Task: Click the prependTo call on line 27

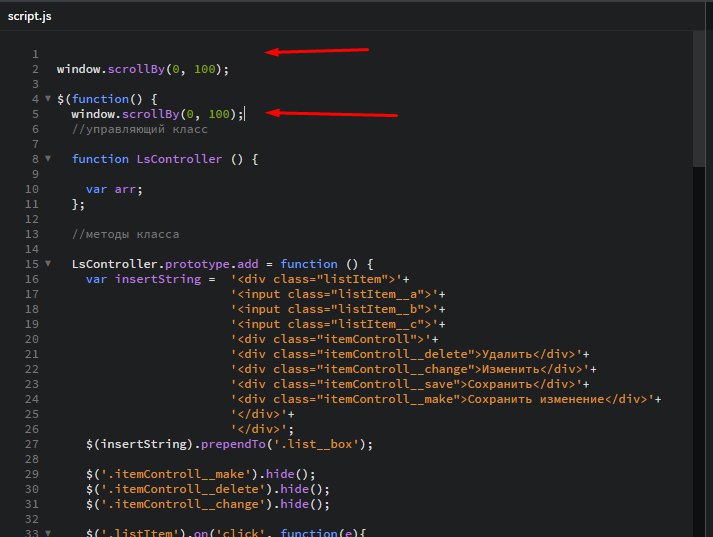Action: pos(233,444)
